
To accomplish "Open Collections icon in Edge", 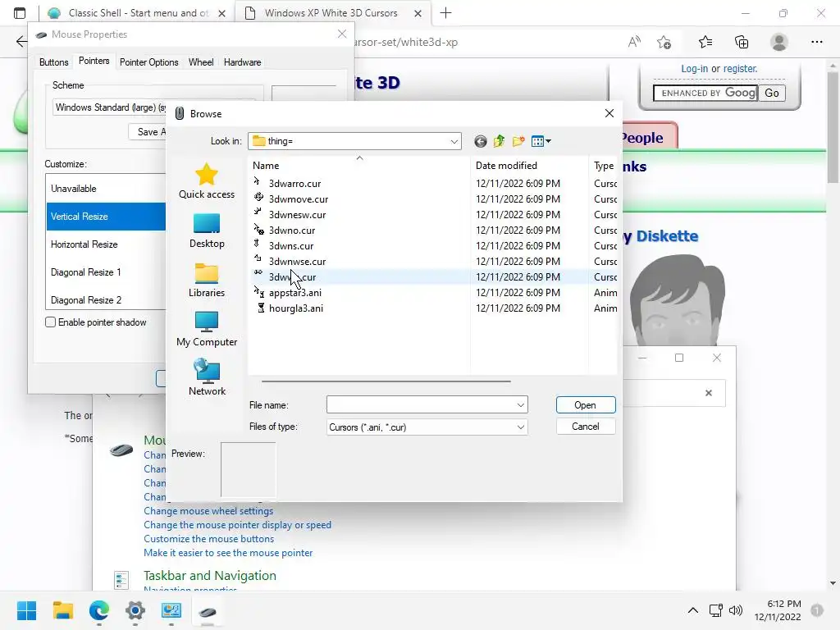I will point(742,42).
